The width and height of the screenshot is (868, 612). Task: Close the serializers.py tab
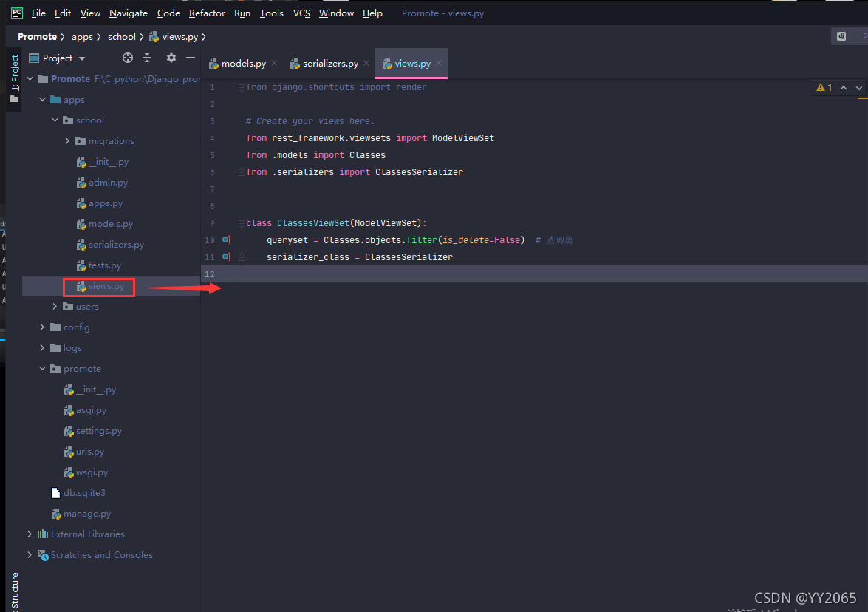(366, 63)
